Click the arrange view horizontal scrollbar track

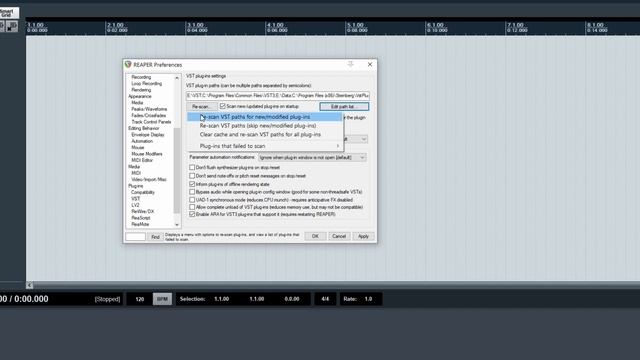click(x=336, y=285)
